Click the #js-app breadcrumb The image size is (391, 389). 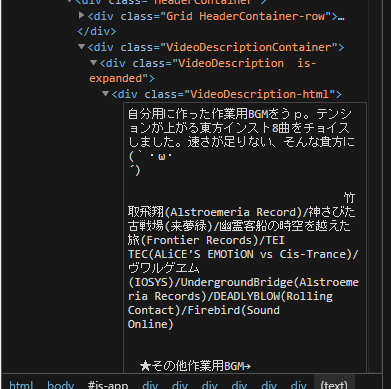click(108, 385)
